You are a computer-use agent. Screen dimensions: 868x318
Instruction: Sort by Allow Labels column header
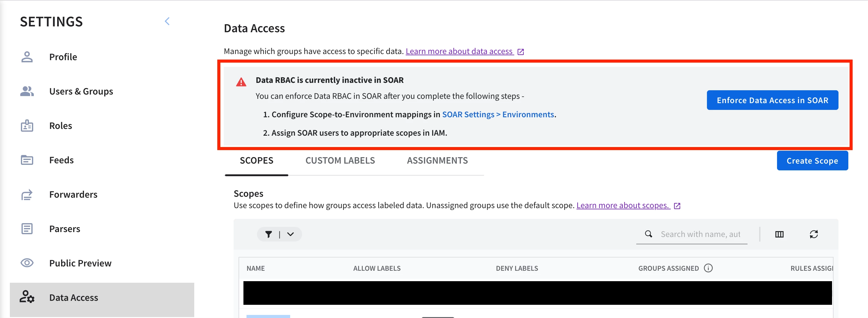coord(377,268)
